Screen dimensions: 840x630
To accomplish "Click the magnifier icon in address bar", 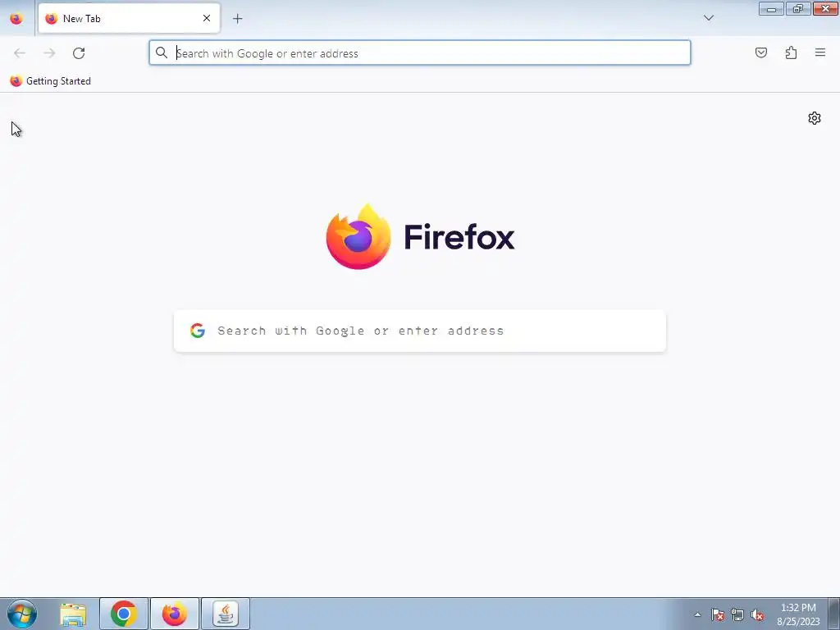I will click(x=162, y=52).
